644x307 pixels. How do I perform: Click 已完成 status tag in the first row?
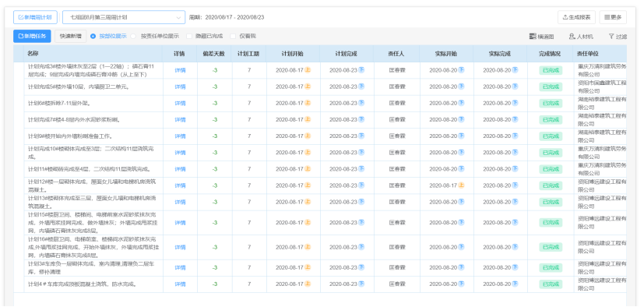pos(551,70)
